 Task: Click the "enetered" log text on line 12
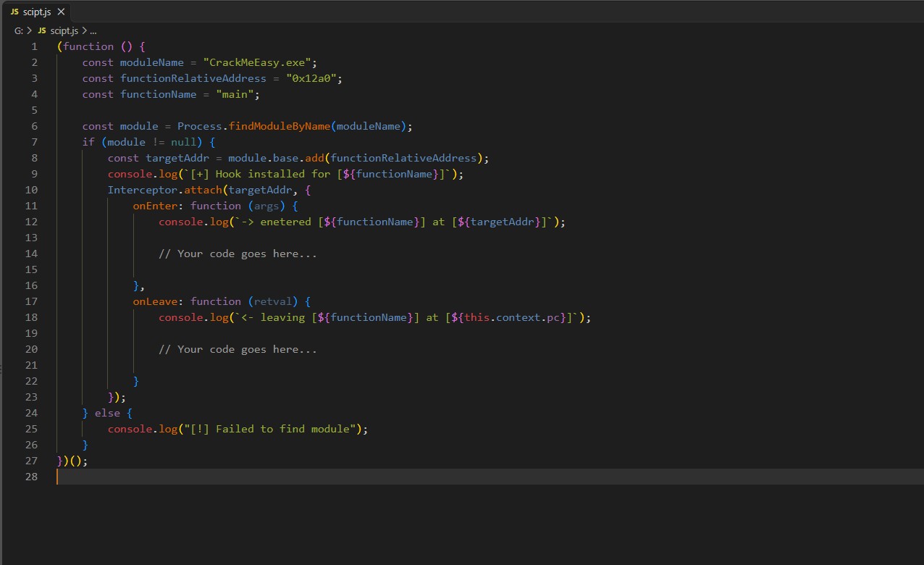pos(285,222)
